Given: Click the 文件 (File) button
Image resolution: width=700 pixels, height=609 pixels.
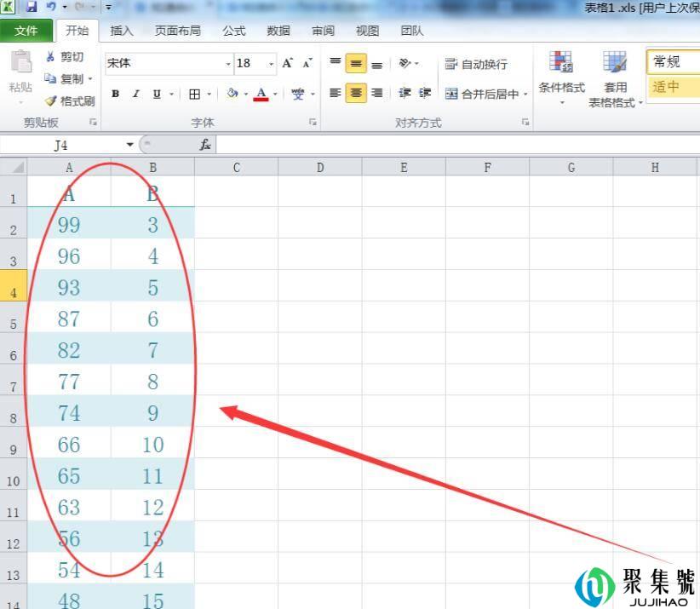Looking at the screenshot, I should pyautogui.click(x=26, y=31).
